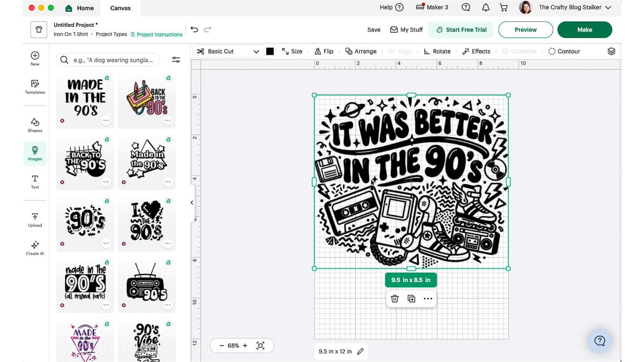Select the 90's Vibe thumbnail

click(x=147, y=341)
